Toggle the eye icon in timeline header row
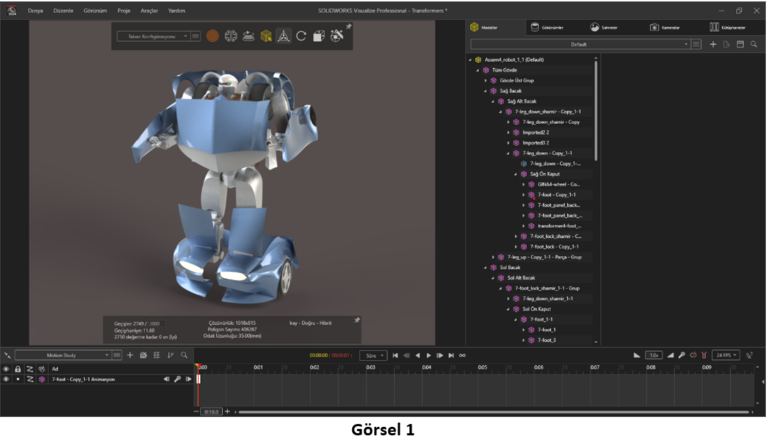The image size is (768, 441). pyautogui.click(x=6, y=369)
